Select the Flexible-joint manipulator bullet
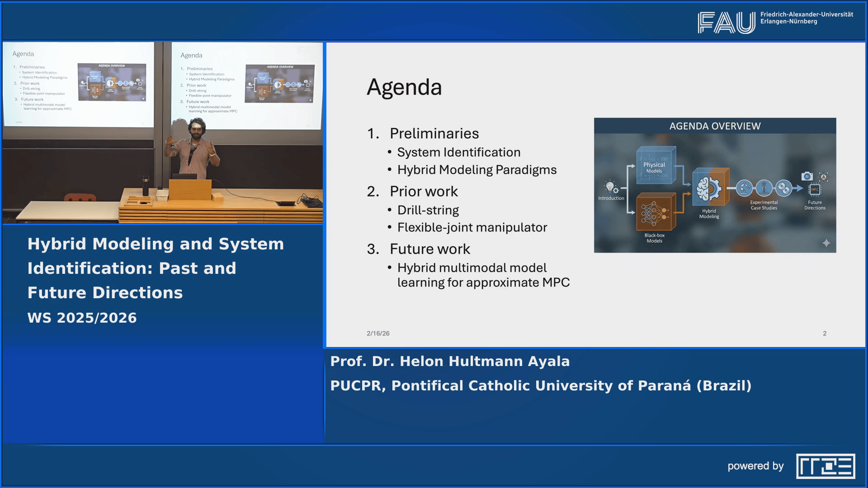Screen dimensions: 868x488 (472, 227)
